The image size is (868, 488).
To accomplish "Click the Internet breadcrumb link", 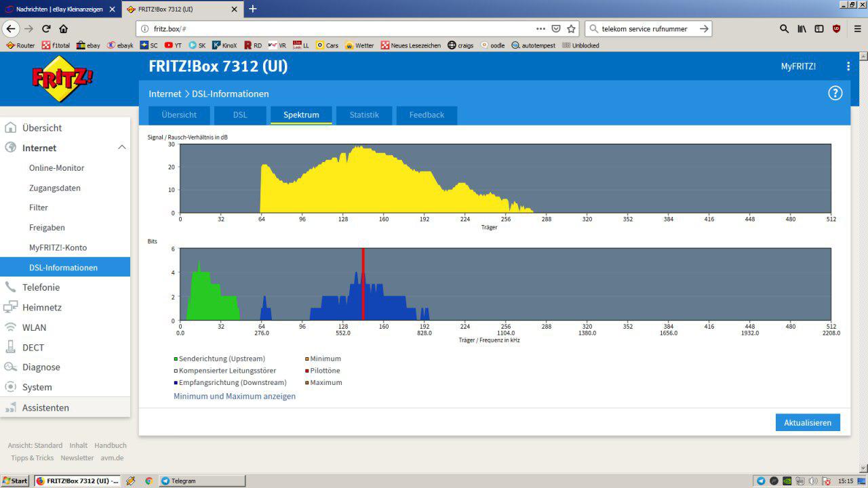I will click(165, 94).
